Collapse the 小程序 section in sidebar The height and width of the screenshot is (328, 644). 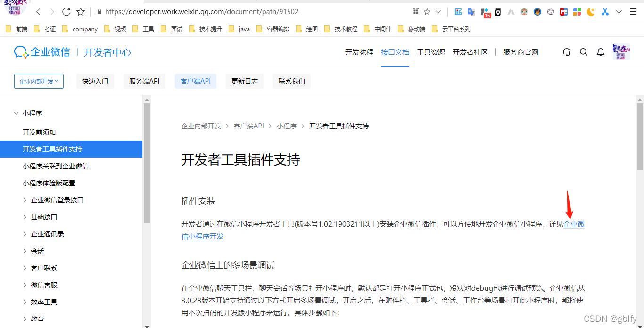pyautogui.click(x=17, y=113)
